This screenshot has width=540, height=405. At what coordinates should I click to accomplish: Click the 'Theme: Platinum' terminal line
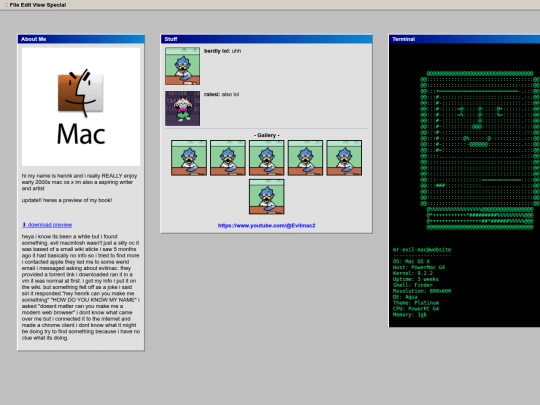tap(416, 303)
